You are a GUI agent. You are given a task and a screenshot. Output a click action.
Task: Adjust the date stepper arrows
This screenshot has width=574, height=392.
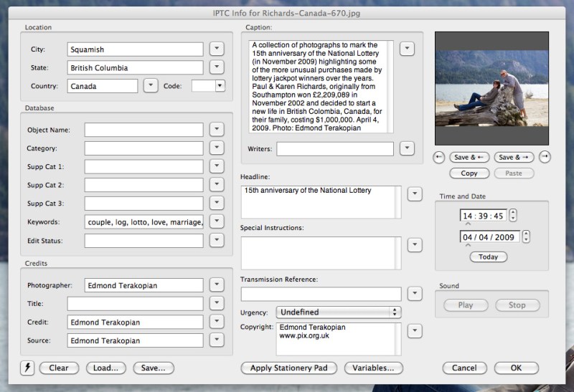(527, 236)
